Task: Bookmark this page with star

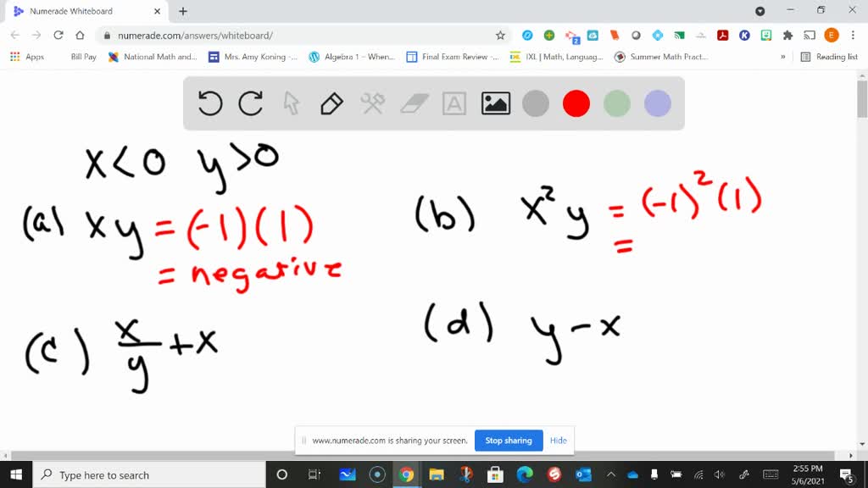Action: [500, 36]
